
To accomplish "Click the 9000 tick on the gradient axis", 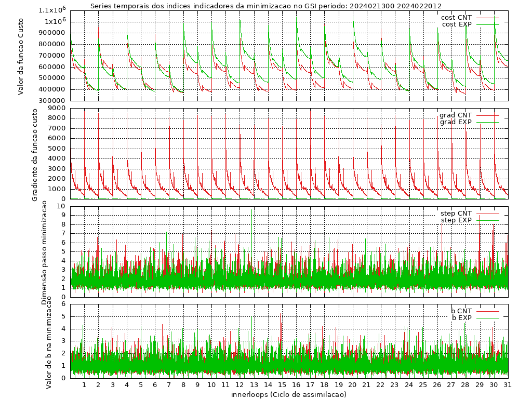I will coord(57,108).
